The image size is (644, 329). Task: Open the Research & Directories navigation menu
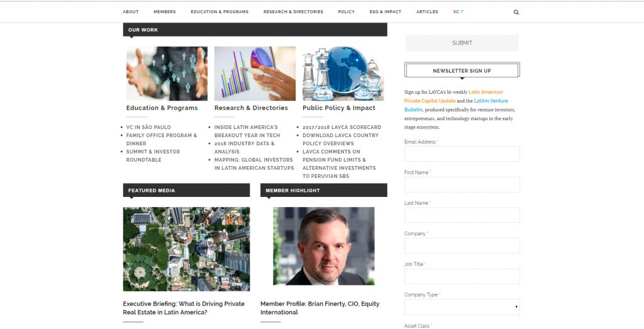[293, 12]
